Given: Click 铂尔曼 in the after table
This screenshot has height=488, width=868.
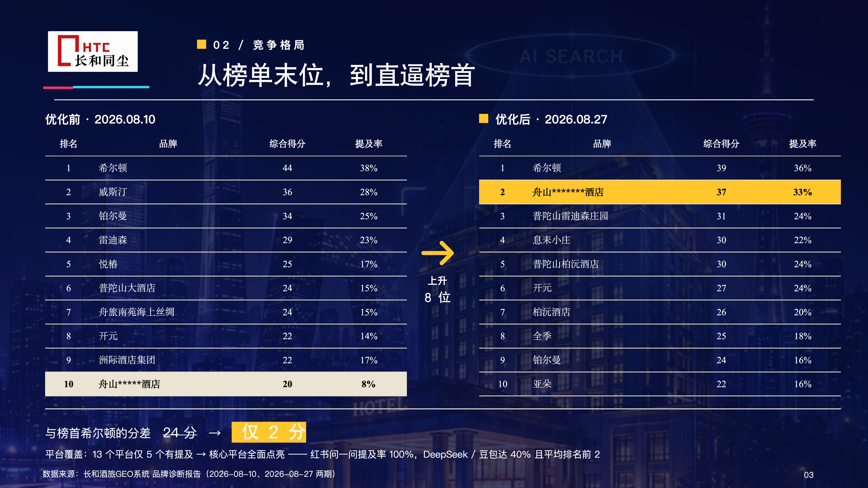Looking at the screenshot, I should click(547, 360).
